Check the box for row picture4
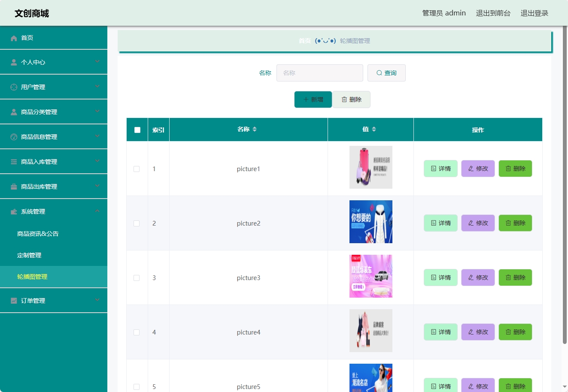The height and width of the screenshot is (392, 568). (137, 332)
